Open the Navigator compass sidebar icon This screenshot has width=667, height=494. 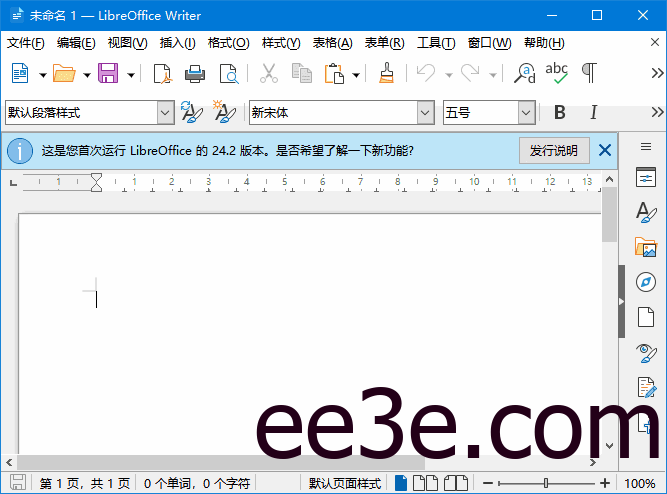coord(646,282)
